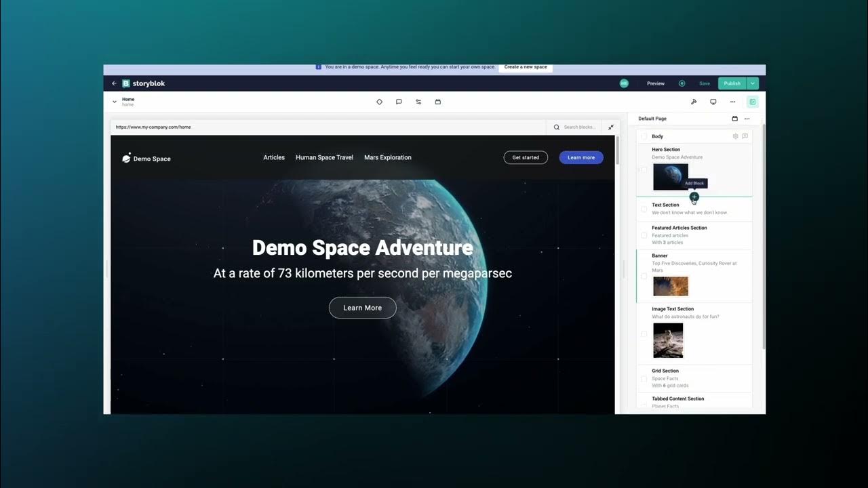Click Preview in the top bar

(655, 83)
